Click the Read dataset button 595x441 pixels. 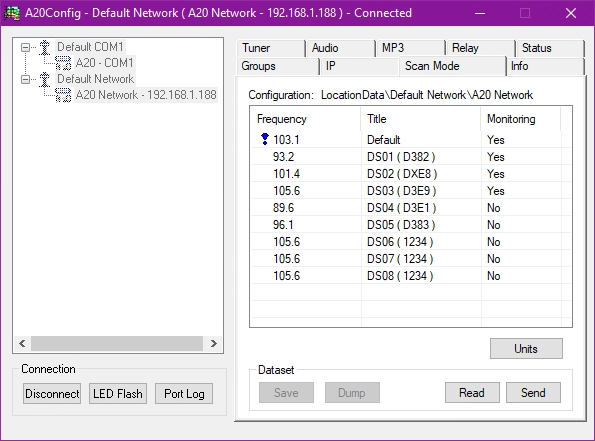tap(472, 392)
